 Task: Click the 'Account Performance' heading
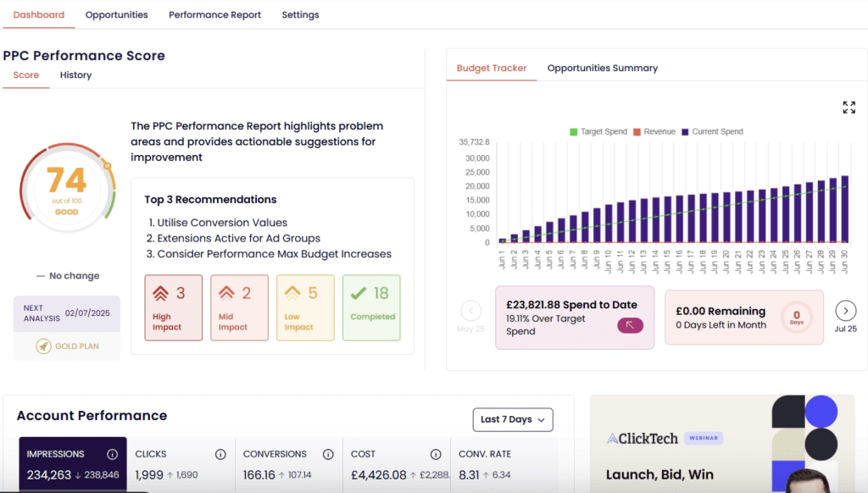92,416
